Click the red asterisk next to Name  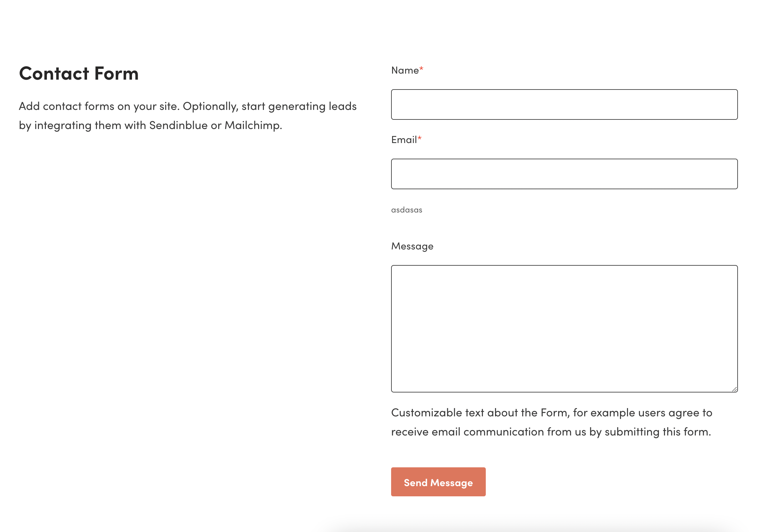(422, 68)
